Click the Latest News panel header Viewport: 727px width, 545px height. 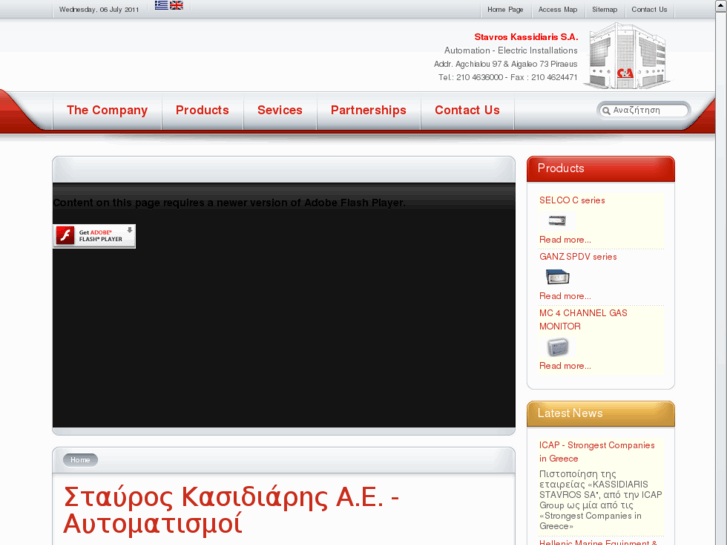click(x=600, y=414)
